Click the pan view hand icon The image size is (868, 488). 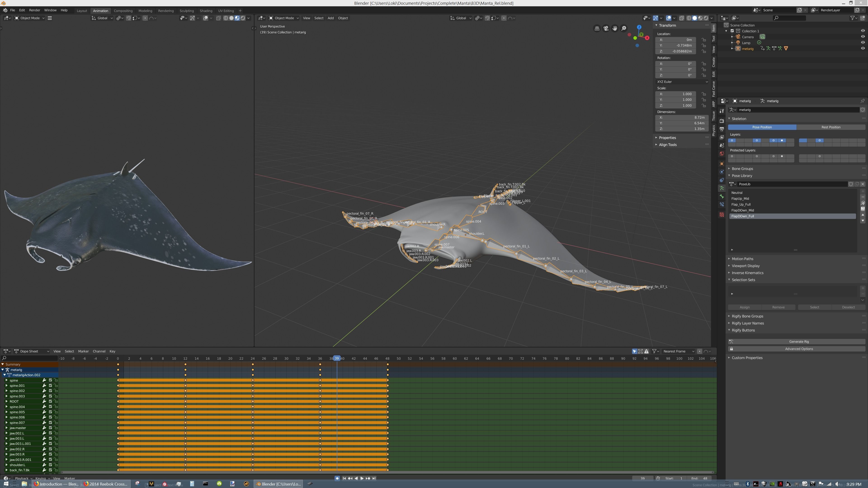pyautogui.click(x=615, y=29)
